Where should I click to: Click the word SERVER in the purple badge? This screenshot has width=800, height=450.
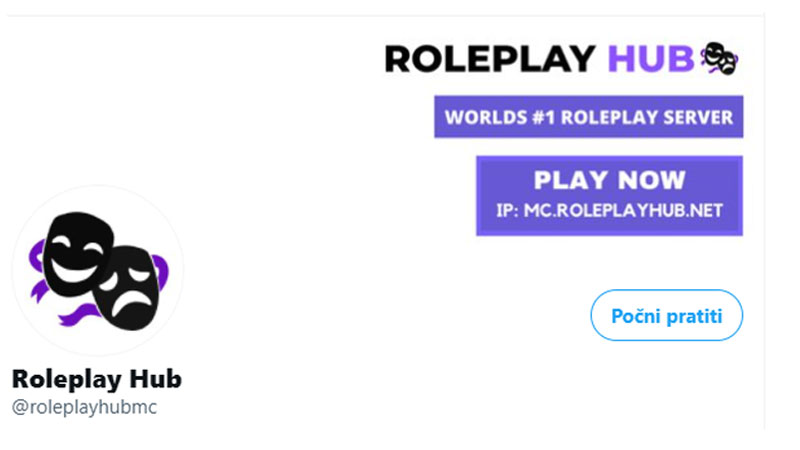pos(697,117)
